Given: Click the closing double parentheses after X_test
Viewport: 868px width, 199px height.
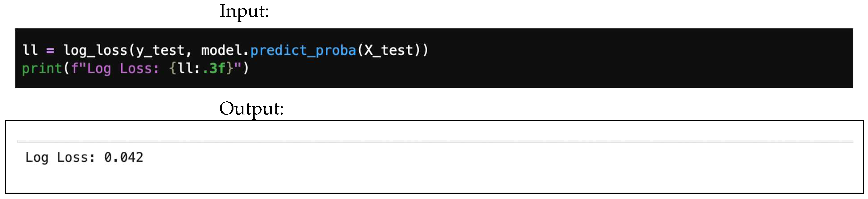Looking at the screenshot, I should pos(421,50).
